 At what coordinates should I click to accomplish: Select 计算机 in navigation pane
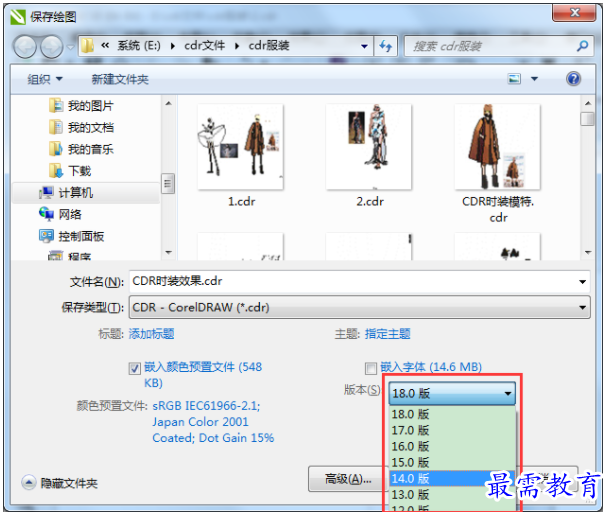86,193
